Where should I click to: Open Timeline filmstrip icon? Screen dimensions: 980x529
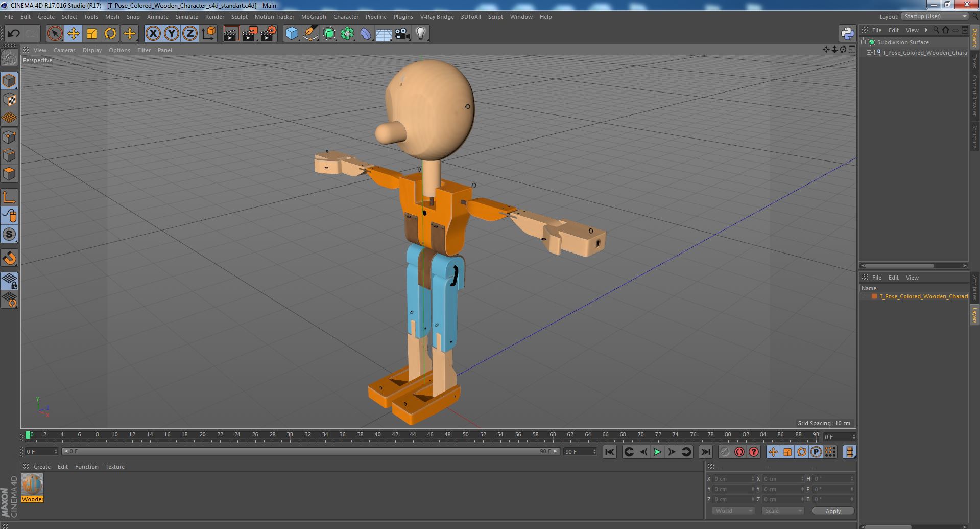pos(849,452)
